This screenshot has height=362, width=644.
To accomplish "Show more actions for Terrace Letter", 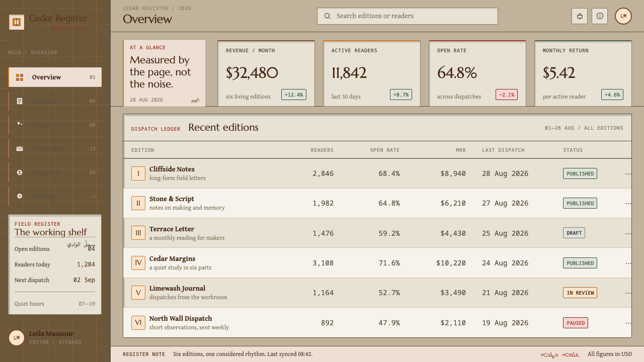I will coord(628,234).
